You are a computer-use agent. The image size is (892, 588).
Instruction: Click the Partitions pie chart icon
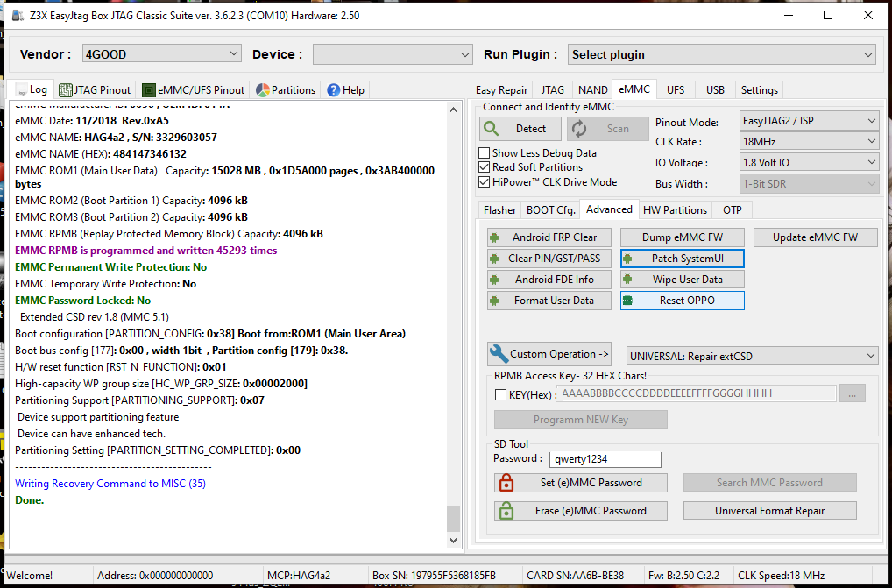[x=263, y=90]
